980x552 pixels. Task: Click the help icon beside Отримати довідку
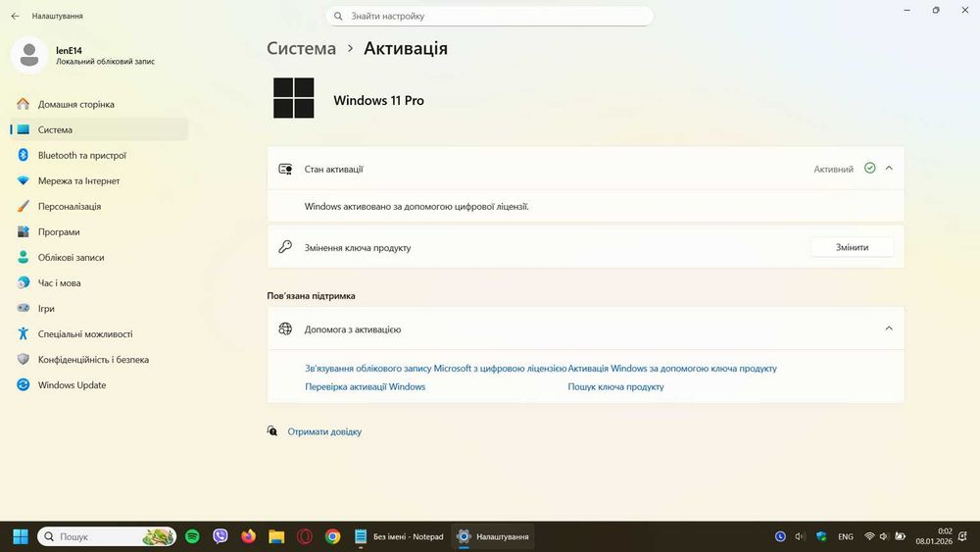tap(271, 430)
